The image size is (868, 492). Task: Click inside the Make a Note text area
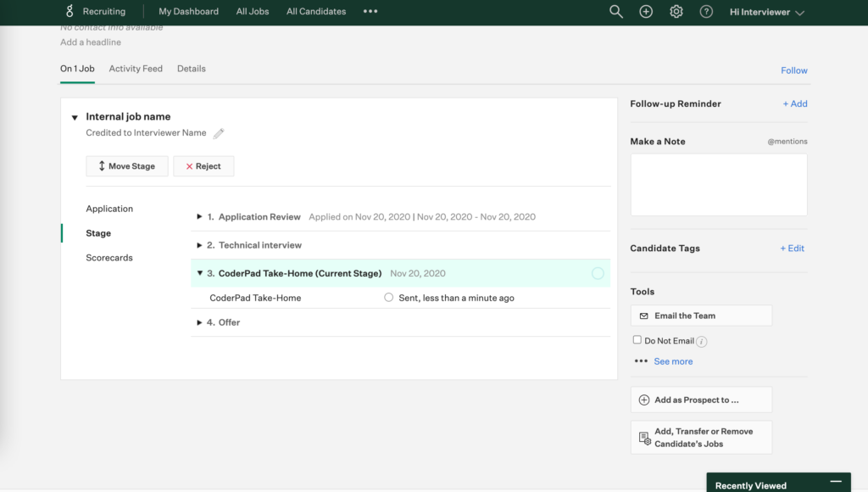718,184
